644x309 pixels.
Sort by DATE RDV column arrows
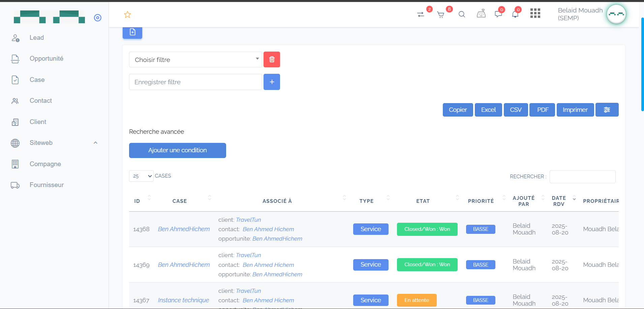(574, 198)
